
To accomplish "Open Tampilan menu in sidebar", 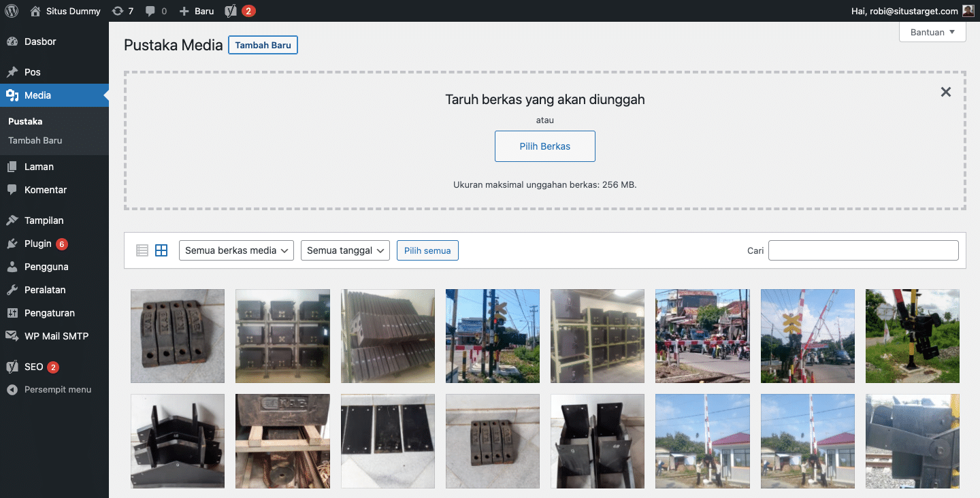I will click(54, 220).
